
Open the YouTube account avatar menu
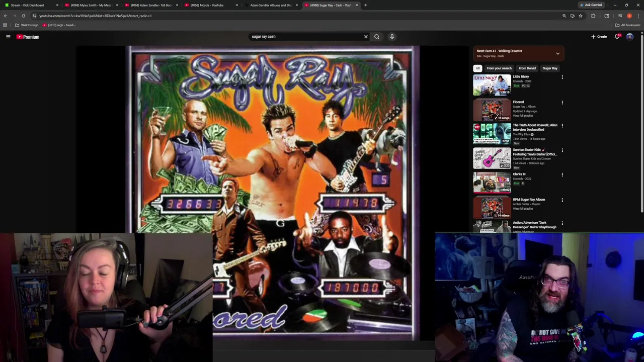click(x=629, y=37)
